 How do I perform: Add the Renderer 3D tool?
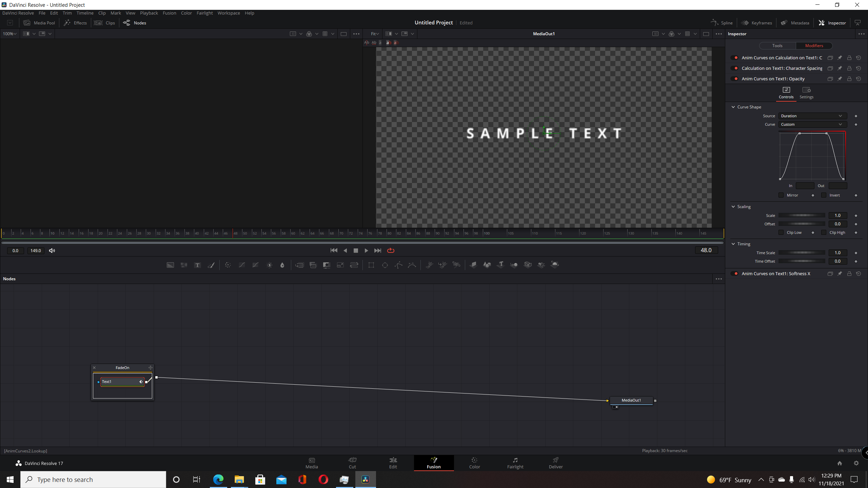tap(555, 265)
